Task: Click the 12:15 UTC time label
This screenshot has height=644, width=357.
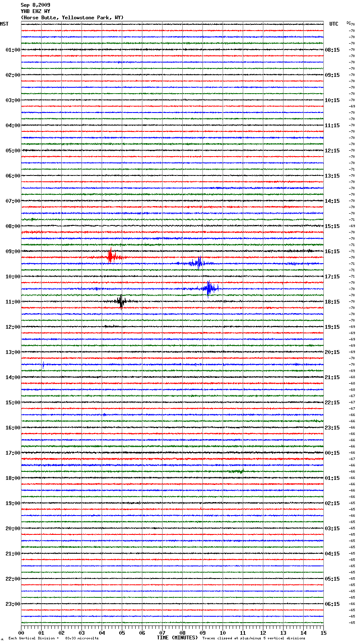Action: coord(332,151)
